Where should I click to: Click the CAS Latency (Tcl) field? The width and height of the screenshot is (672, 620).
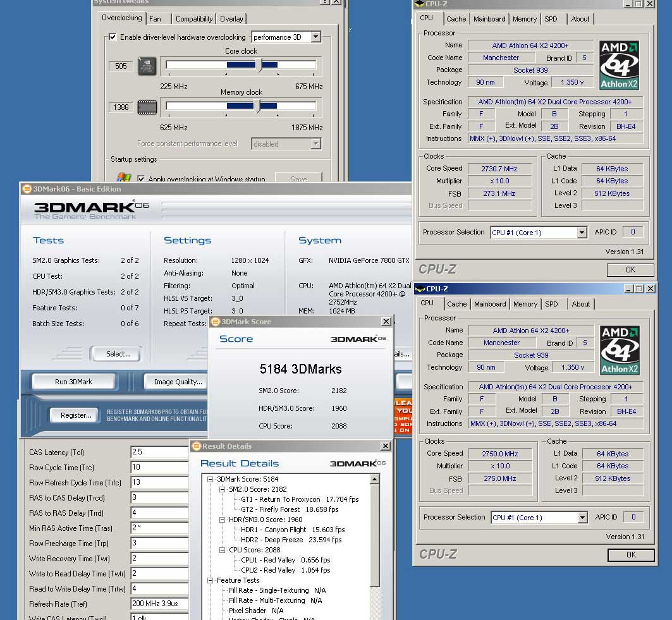coord(159,452)
